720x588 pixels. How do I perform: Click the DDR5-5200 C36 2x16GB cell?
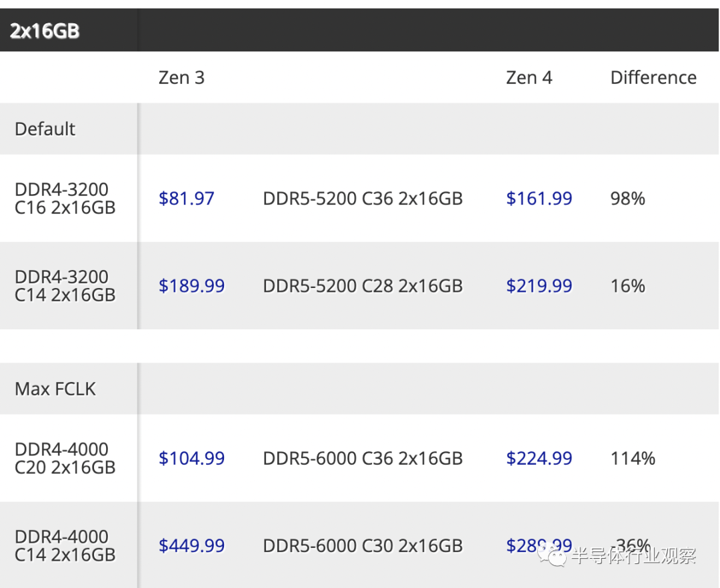point(363,199)
